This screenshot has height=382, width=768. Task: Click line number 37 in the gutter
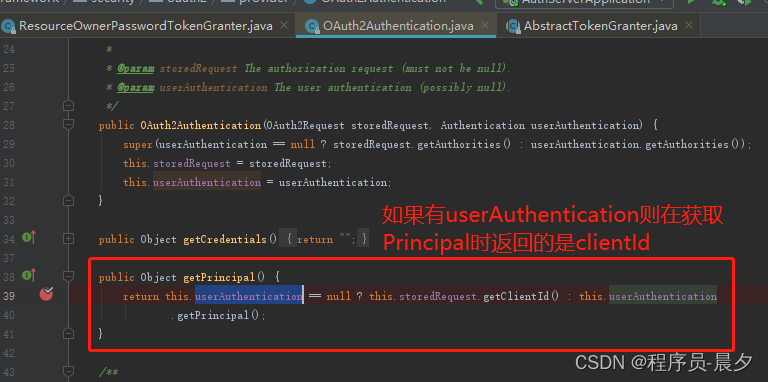pyautogui.click(x=9, y=258)
